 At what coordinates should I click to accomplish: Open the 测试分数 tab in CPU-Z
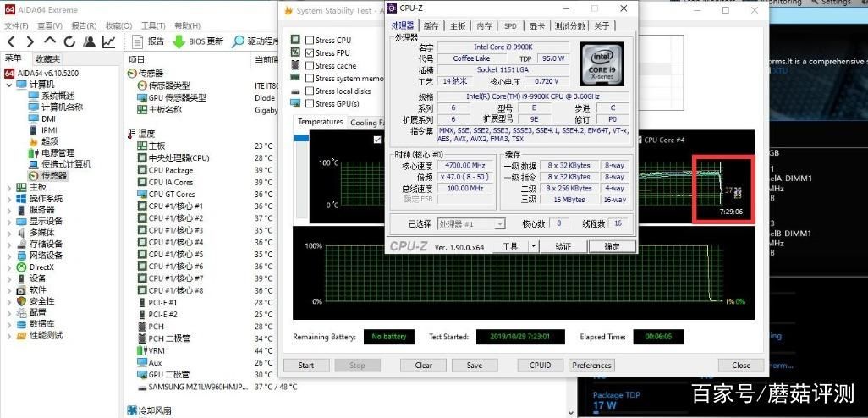pos(569,26)
